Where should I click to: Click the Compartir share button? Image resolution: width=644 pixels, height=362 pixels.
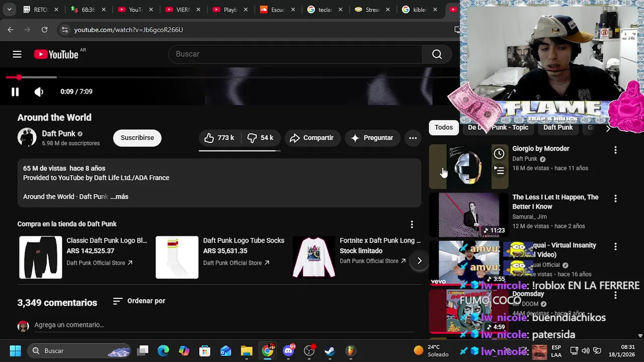point(311,138)
